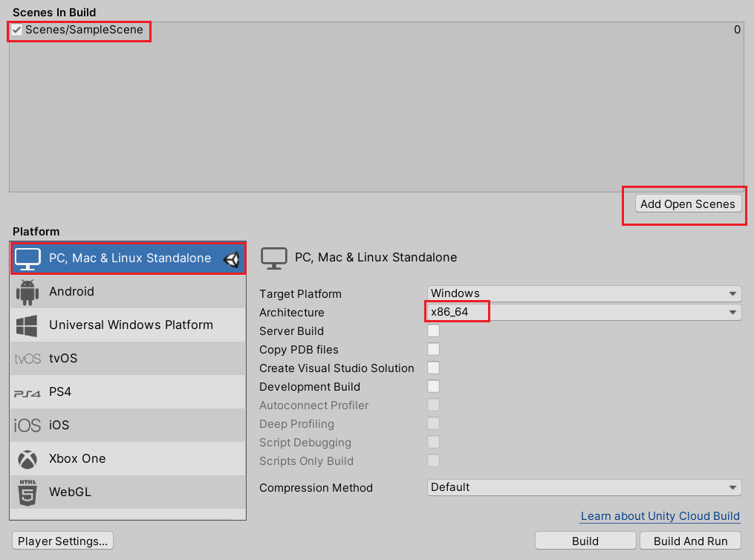Select the tvOS platform entry

(x=128, y=358)
